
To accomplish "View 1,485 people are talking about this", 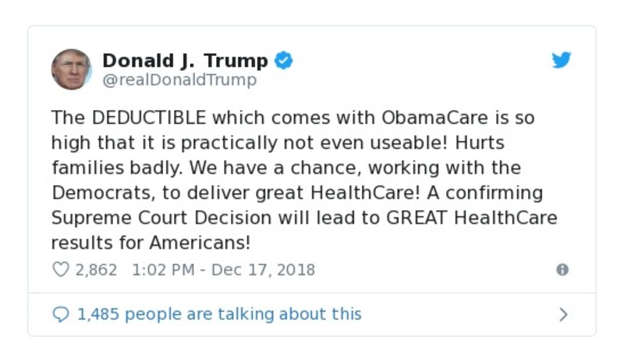I will [219, 314].
